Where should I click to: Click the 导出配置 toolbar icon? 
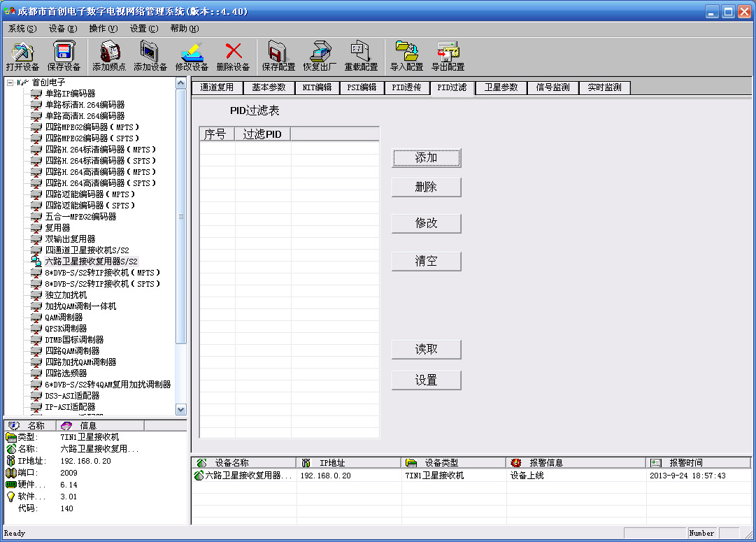448,51
